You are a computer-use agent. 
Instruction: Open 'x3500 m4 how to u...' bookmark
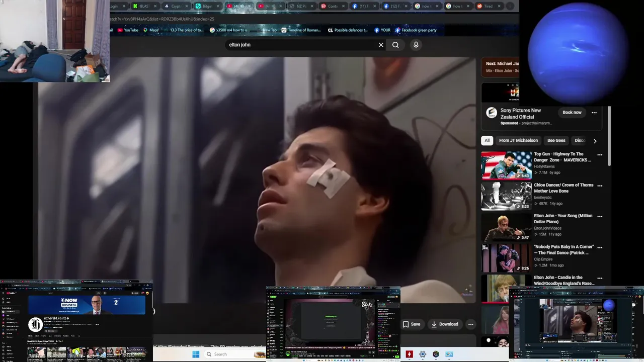[x=230, y=30]
